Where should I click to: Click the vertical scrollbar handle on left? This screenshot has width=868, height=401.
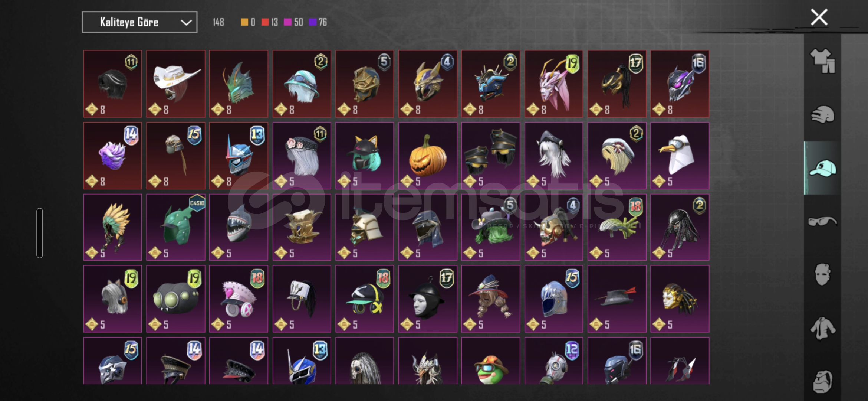(x=40, y=233)
